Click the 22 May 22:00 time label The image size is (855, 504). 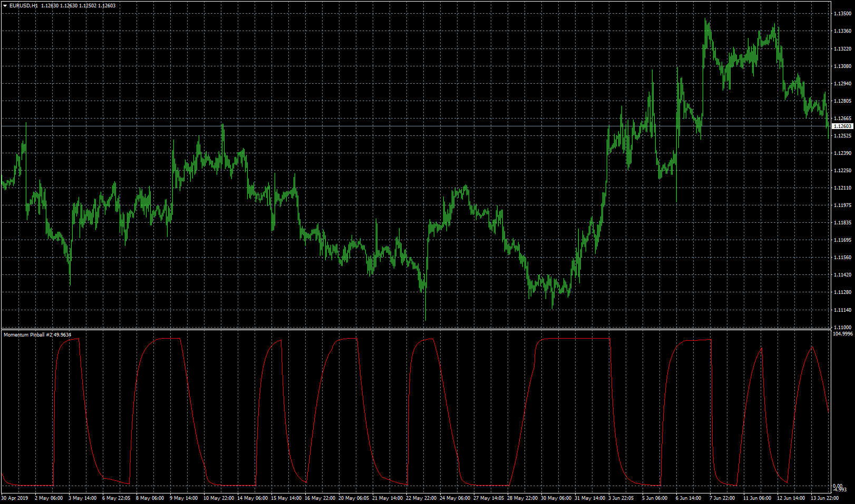point(421,498)
